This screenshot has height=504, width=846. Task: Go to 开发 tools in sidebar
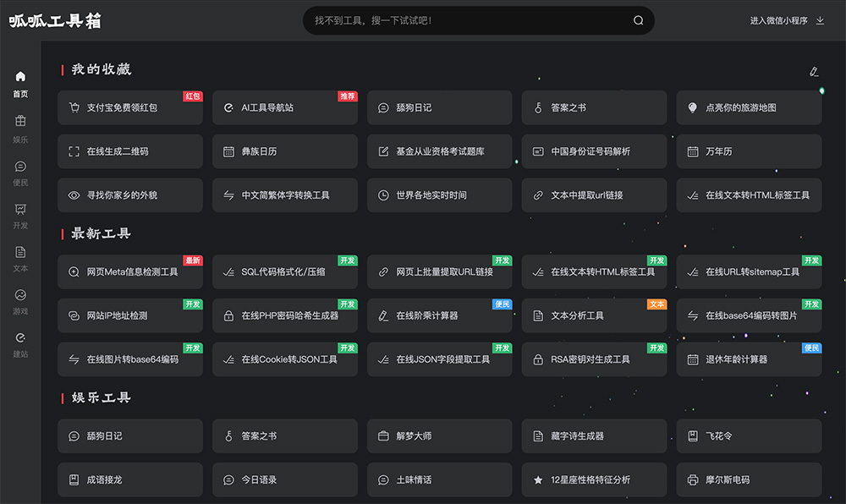tap(20, 216)
